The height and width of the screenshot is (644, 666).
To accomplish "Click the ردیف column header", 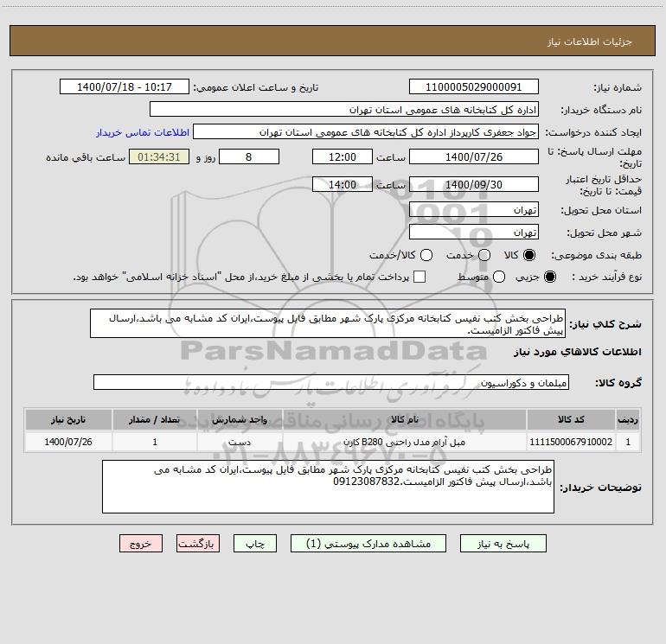I will (x=628, y=419).
